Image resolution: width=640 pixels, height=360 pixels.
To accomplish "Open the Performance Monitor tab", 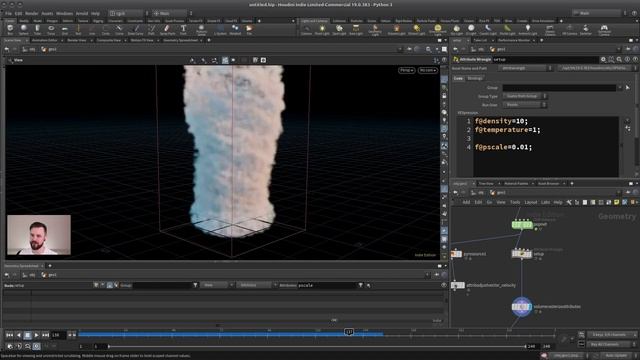I will (x=514, y=40).
